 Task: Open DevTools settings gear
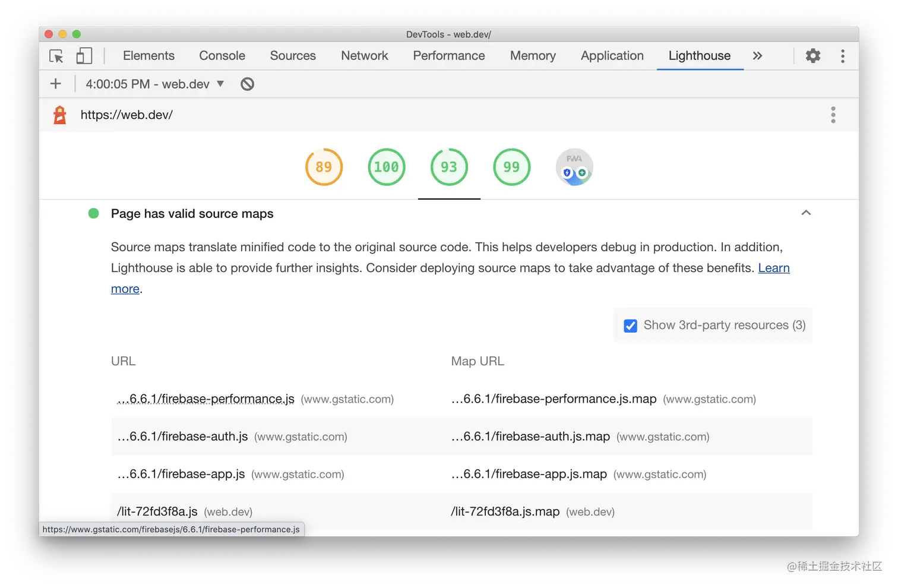pos(813,56)
